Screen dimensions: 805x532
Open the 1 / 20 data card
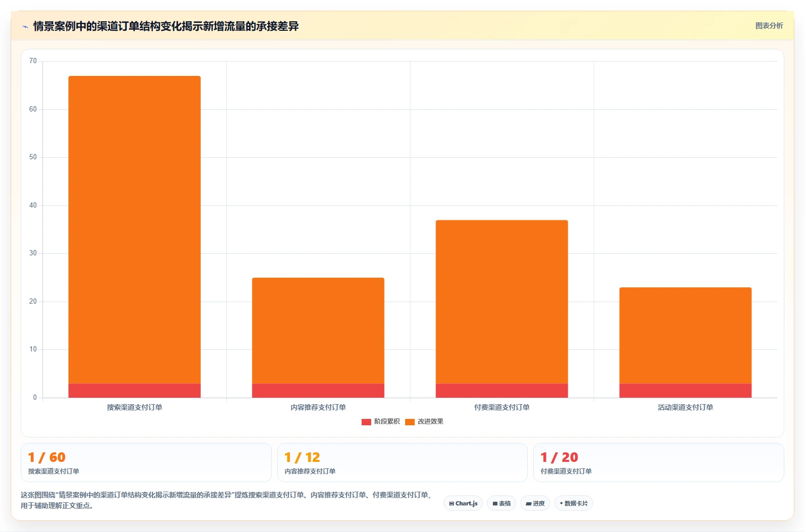[658, 462]
